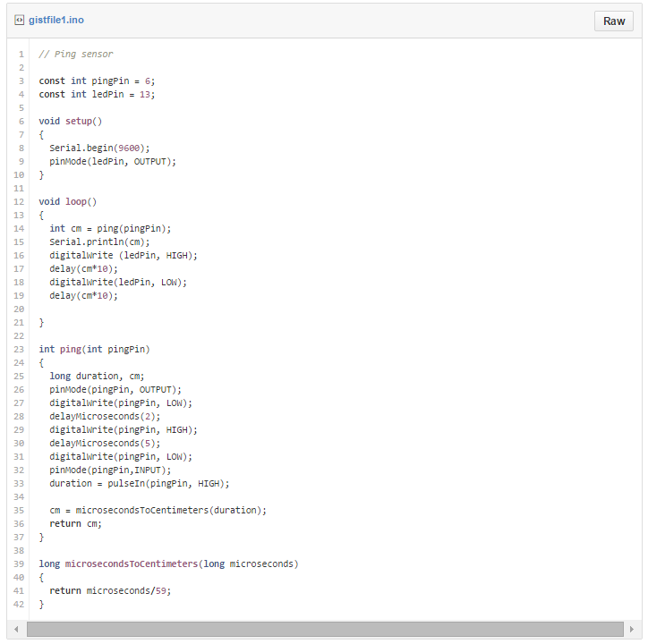Image resolution: width=648 pixels, height=644 pixels.
Task: Click the horizontal scrollbar thumb
Action: pyautogui.click(x=325, y=629)
